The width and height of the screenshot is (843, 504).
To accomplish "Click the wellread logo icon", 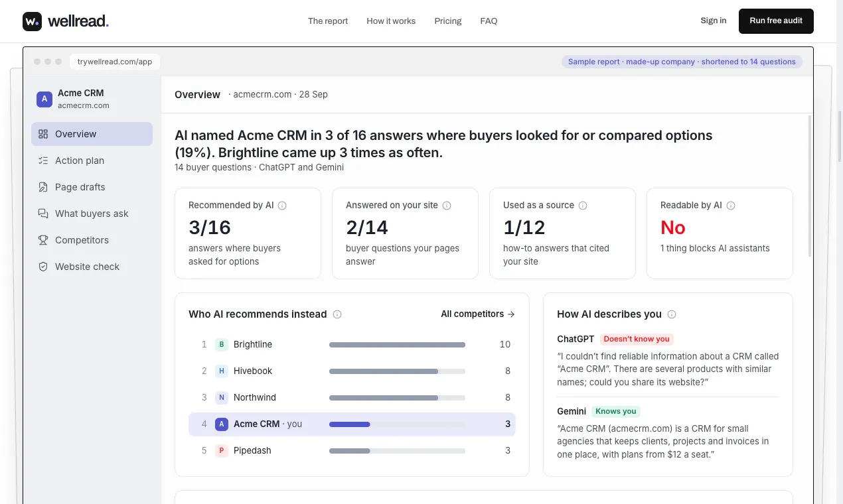I will [32, 21].
